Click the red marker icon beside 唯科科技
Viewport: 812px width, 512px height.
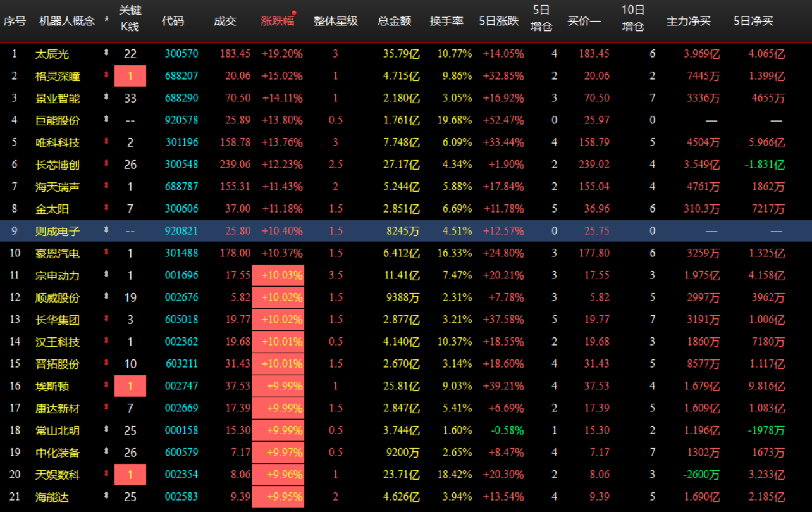106,142
